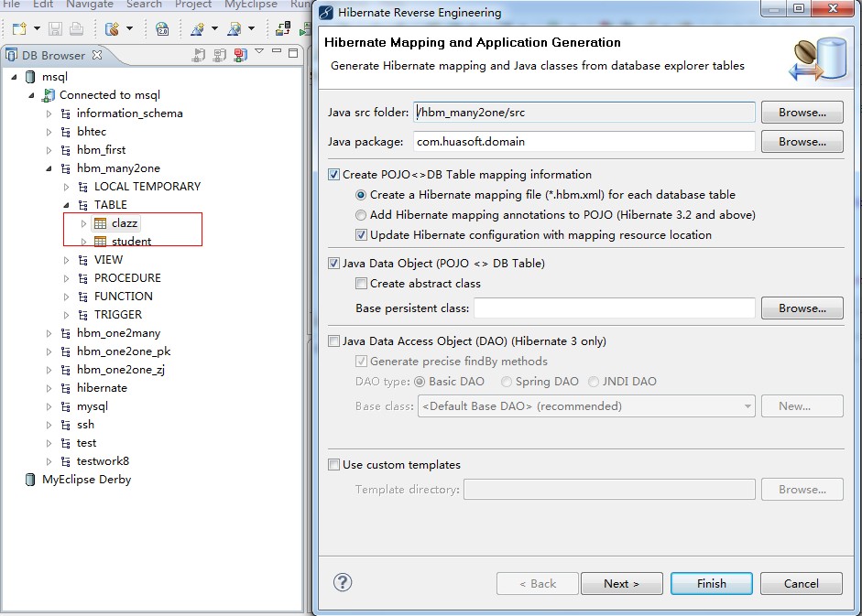
Task: Open the Edit menu
Action: pyautogui.click(x=43, y=5)
